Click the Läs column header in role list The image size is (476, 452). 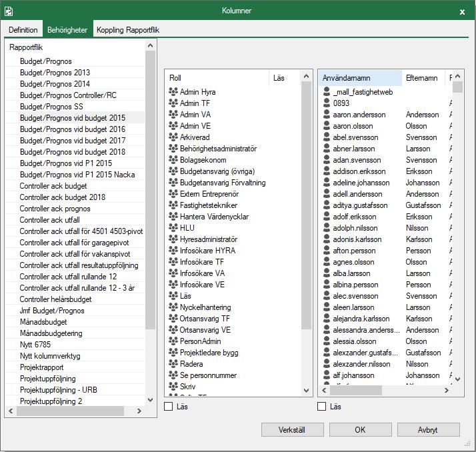pyautogui.click(x=285, y=78)
